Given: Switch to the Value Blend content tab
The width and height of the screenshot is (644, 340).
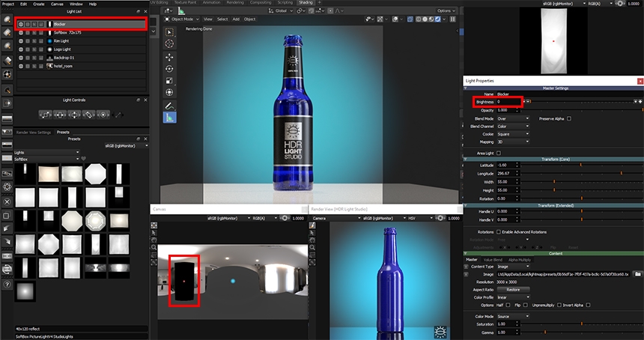Looking at the screenshot, I should tap(493, 260).
